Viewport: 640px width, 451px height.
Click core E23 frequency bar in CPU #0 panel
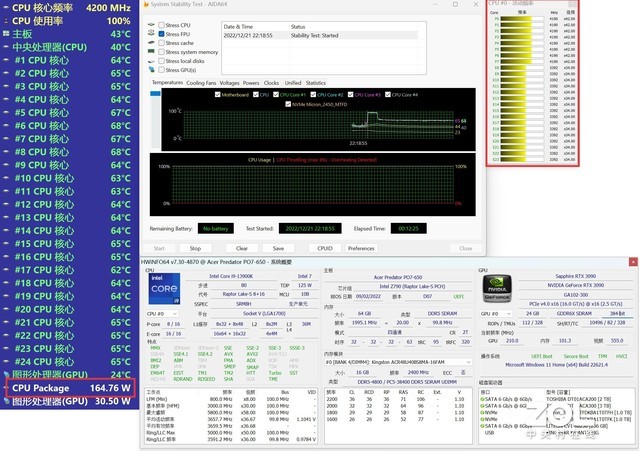click(x=522, y=159)
